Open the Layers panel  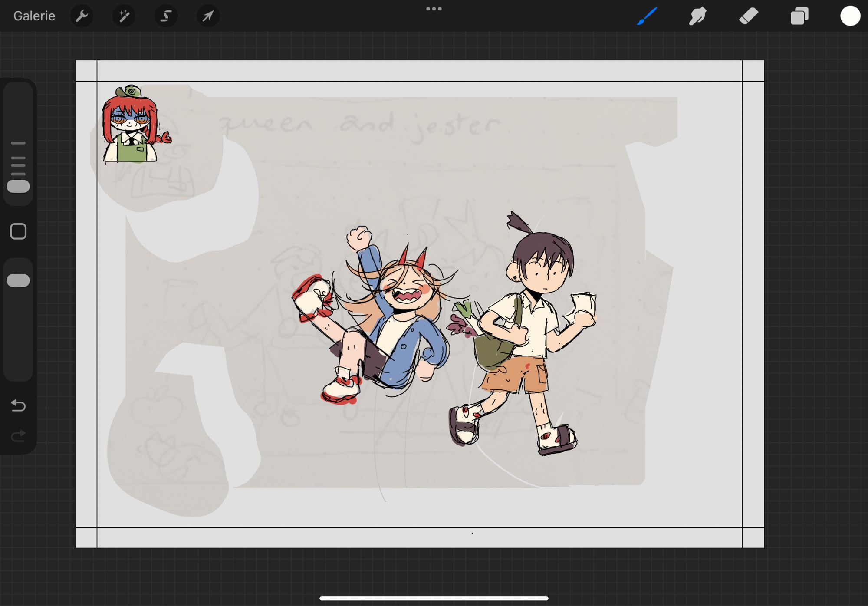[799, 16]
